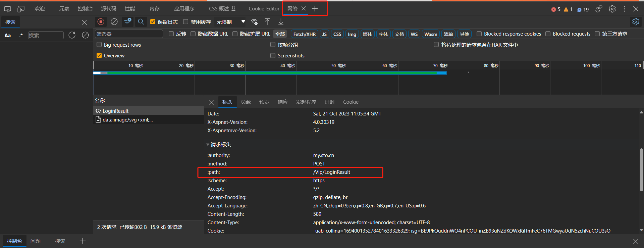Viewport: 644px width, 248px height.
Task: Clear the network log
Action: (114, 22)
